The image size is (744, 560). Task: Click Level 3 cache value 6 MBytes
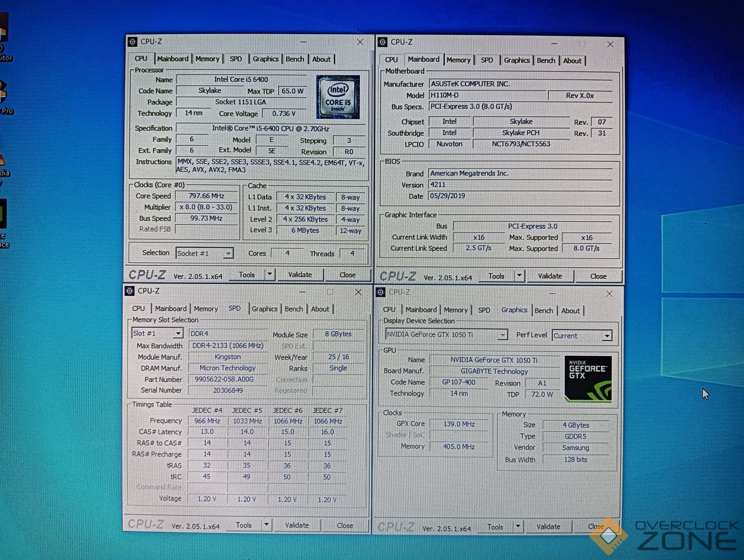[305, 231]
